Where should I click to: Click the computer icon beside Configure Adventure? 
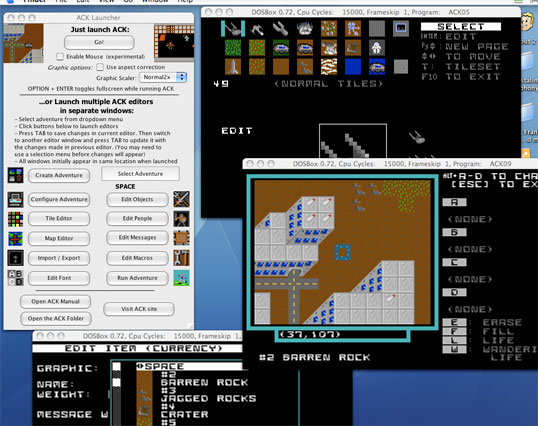15,200
